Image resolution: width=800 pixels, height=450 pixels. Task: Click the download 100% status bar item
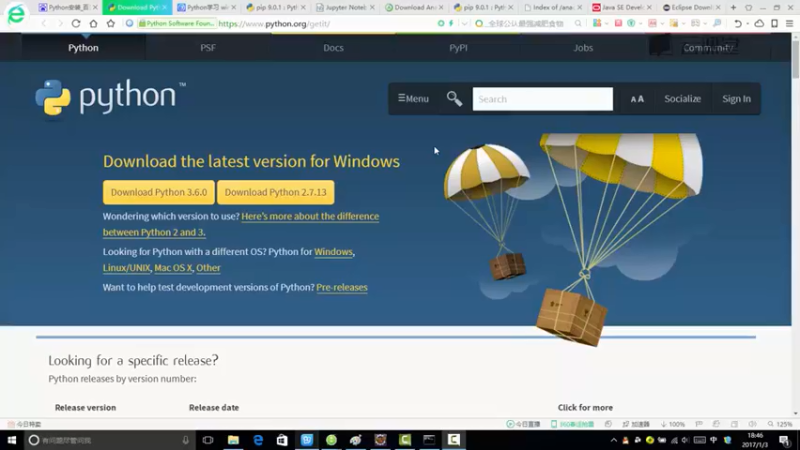[x=672, y=424]
